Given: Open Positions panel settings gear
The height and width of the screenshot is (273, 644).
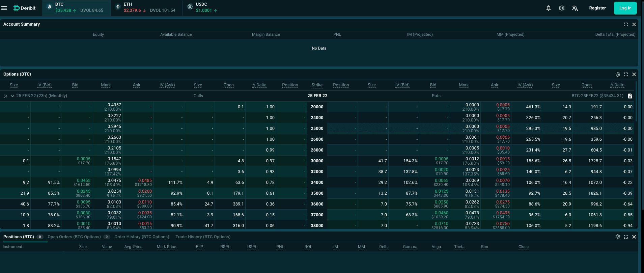Looking at the screenshot, I should (x=618, y=237).
